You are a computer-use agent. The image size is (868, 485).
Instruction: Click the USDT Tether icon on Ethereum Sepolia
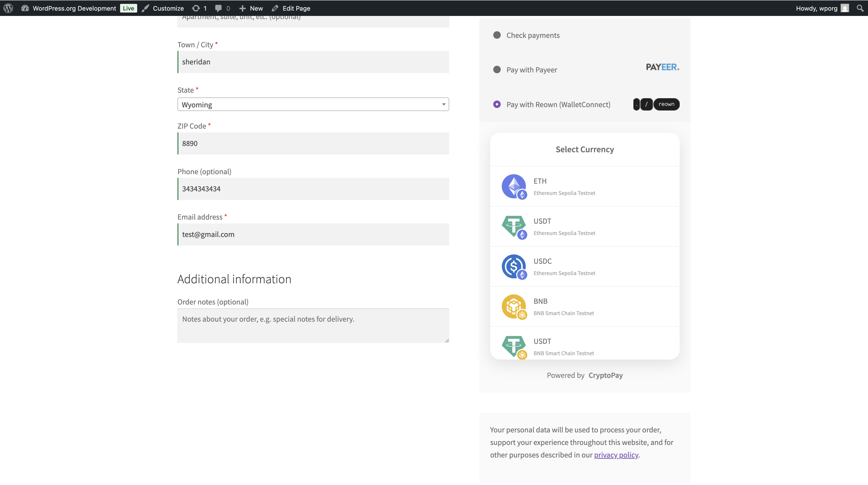(514, 226)
